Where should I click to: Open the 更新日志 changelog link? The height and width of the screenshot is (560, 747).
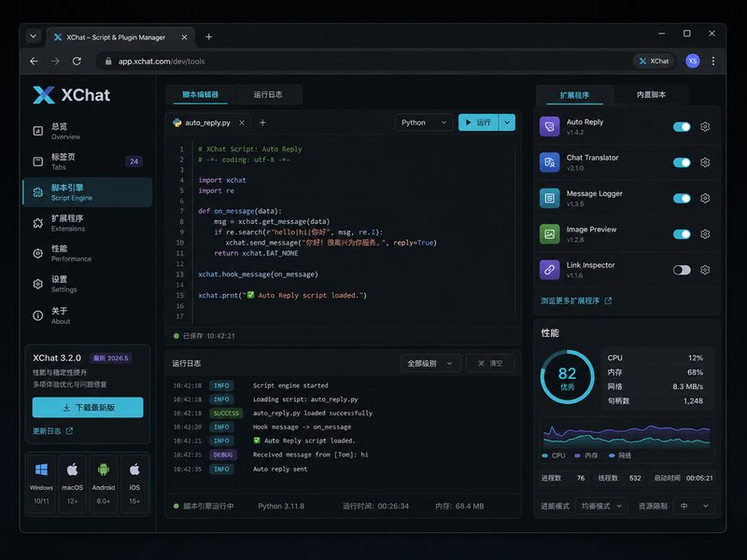52,431
